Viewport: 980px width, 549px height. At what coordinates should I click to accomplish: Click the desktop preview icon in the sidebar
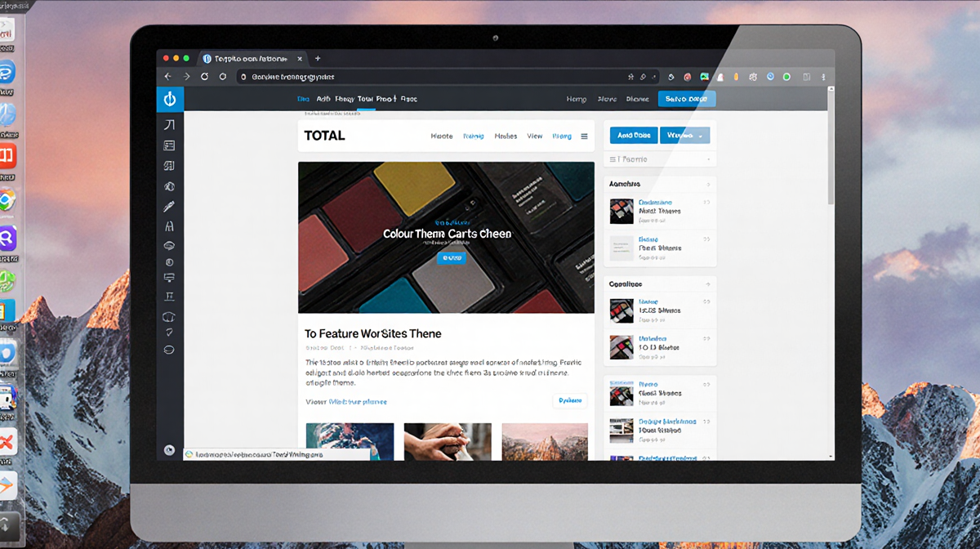click(x=169, y=277)
